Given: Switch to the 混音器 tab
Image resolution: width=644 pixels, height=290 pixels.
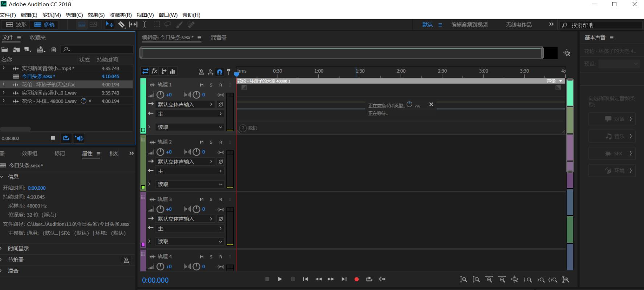Looking at the screenshot, I should (x=219, y=37).
